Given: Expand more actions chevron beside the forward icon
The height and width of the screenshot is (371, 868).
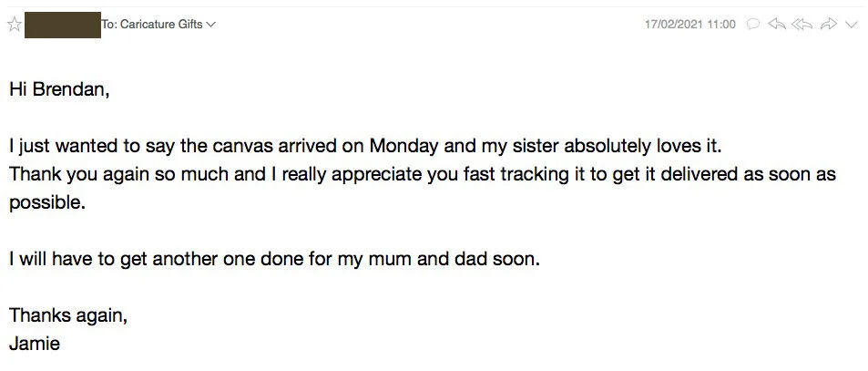Looking at the screenshot, I should (851, 25).
